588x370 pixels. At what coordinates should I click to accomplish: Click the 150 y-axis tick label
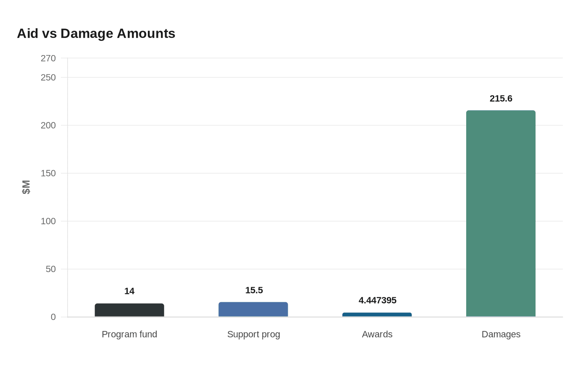[x=48, y=173]
